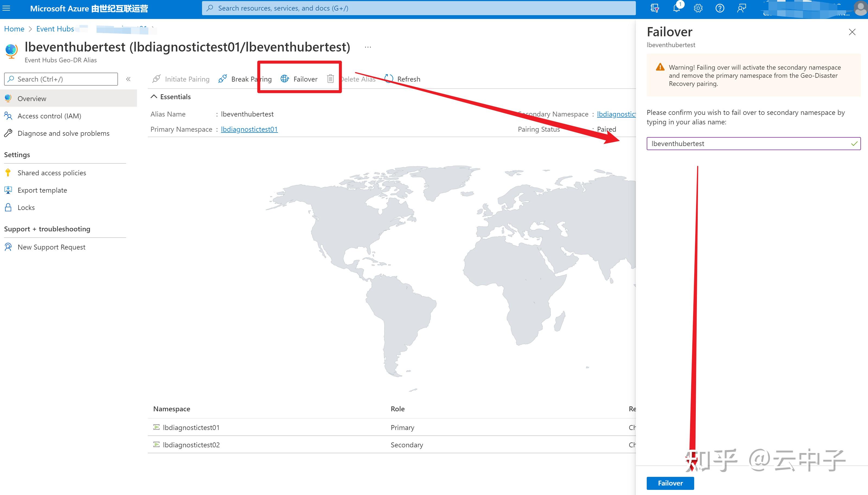This screenshot has width=868, height=495.
Task: Open the portal settings gear
Action: click(698, 8)
